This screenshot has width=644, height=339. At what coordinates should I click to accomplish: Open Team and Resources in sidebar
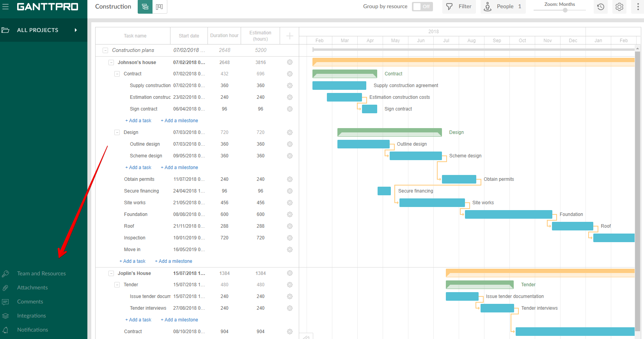(41, 273)
